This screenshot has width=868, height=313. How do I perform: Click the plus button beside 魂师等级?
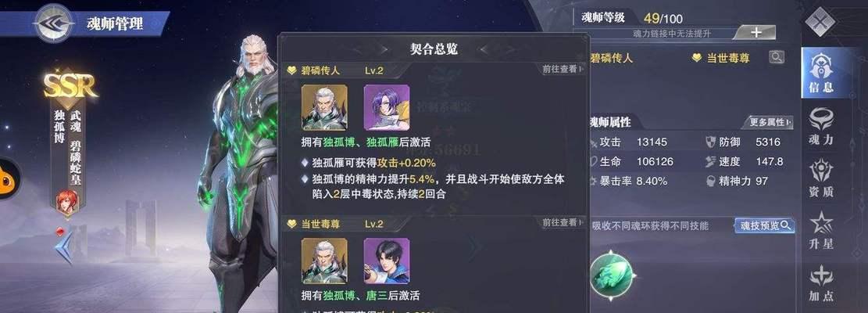(x=755, y=33)
